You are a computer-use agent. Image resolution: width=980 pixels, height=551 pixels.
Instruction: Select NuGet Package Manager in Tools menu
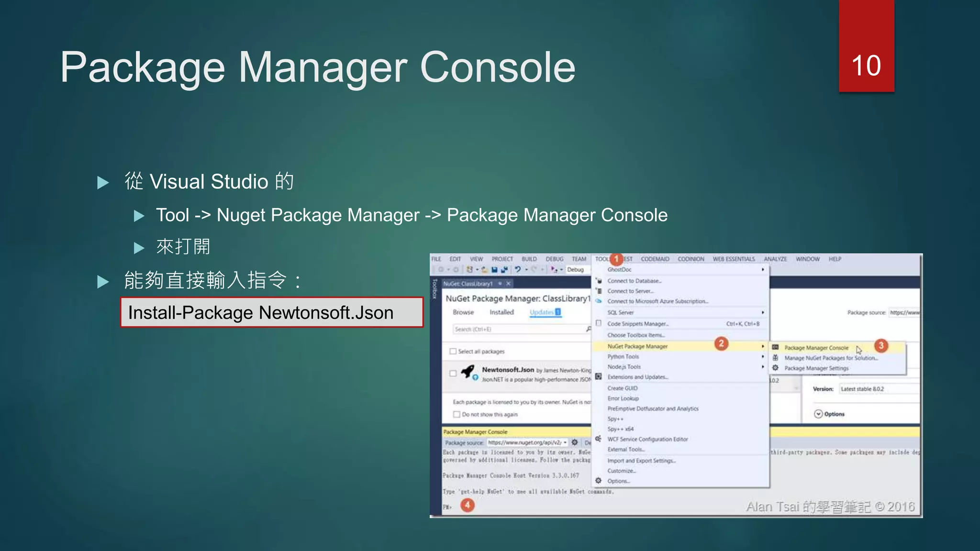point(680,346)
